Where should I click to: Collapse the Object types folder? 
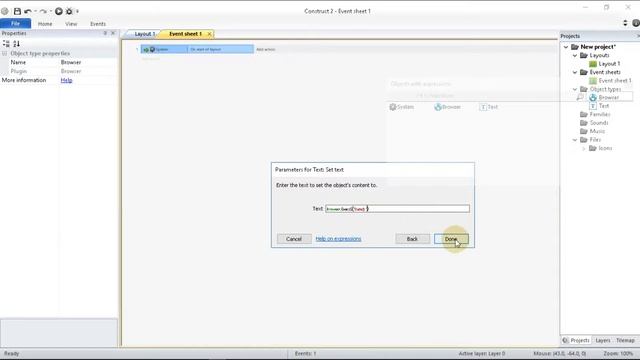tap(575, 89)
